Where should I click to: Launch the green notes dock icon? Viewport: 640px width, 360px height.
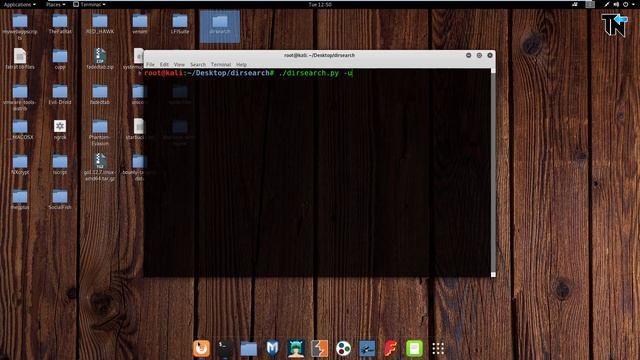click(x=414, y=349)
